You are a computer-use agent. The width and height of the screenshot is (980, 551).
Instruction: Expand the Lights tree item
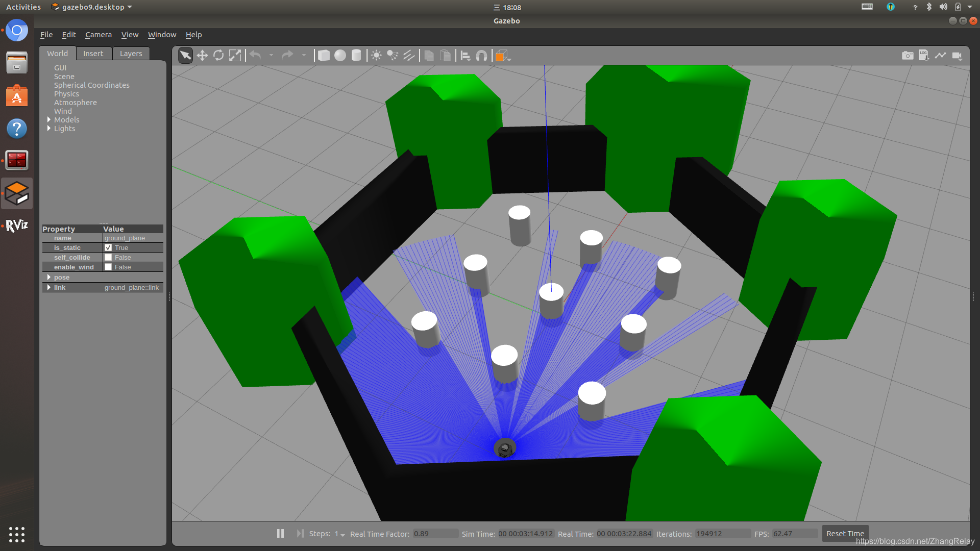[49, 128]
